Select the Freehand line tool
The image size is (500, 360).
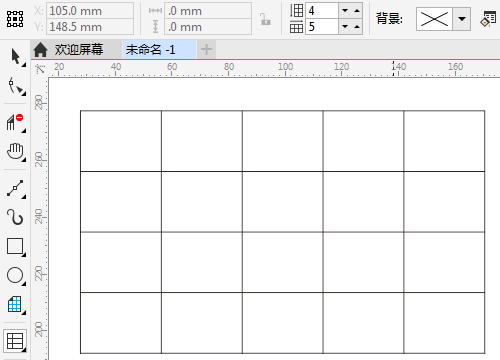pyautogui.click(x=15, y=188)
